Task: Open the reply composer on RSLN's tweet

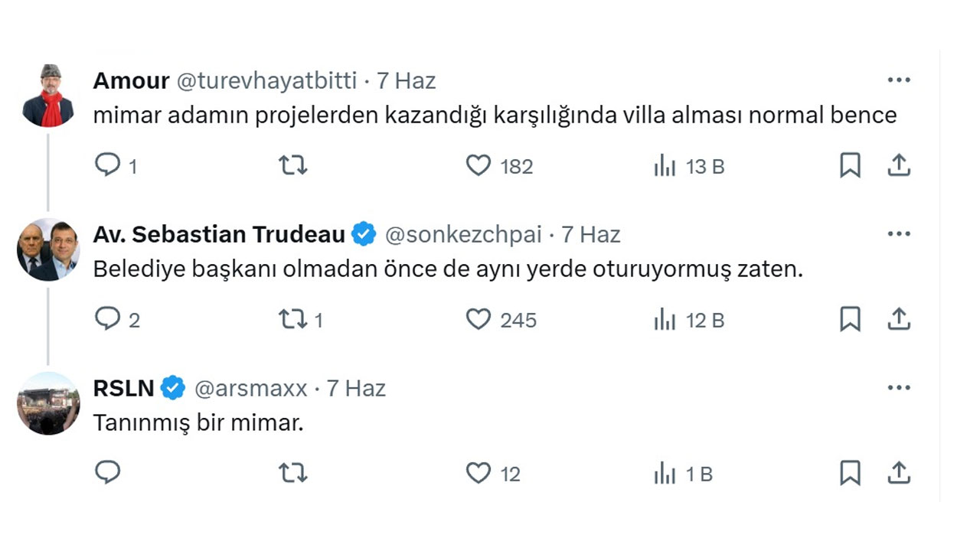Action: (108, 473)
